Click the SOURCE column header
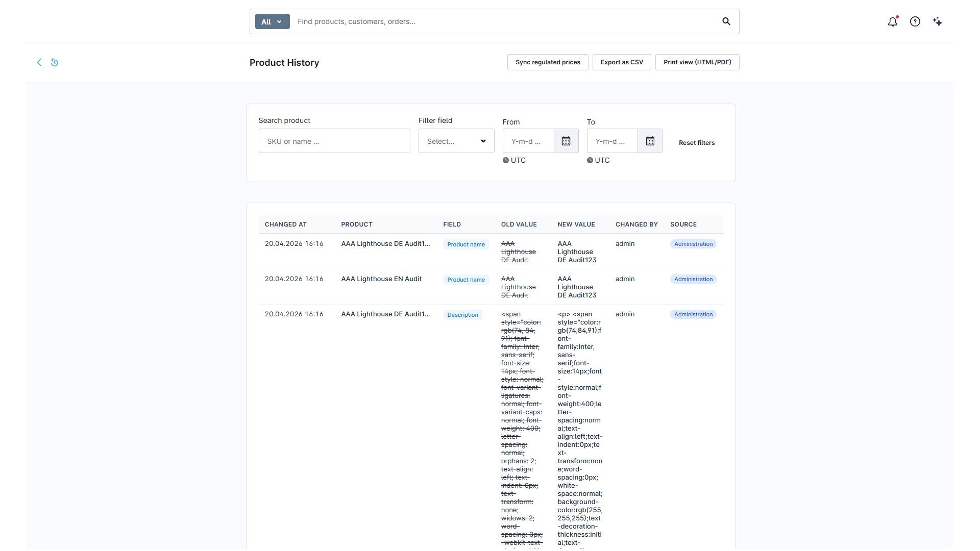 point(683,224)
